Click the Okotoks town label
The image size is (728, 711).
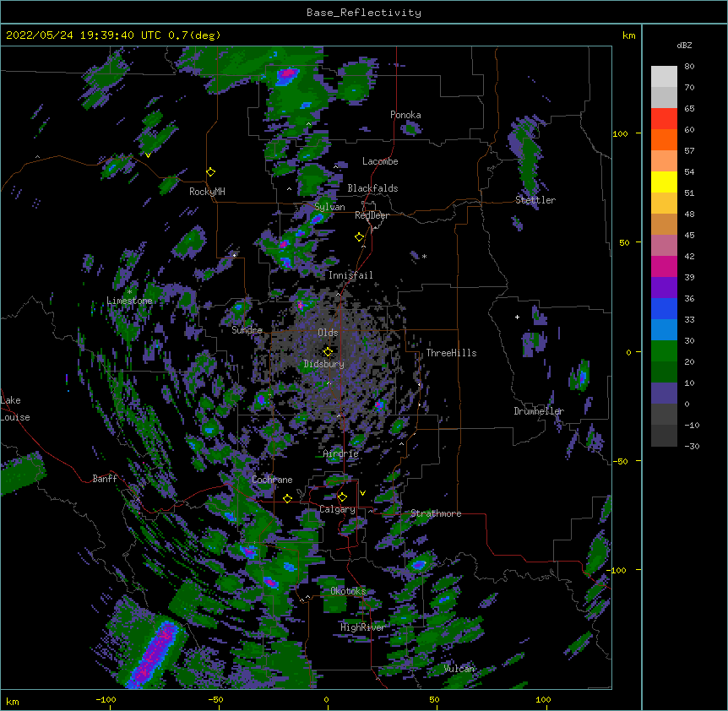pyautogui.click(x=348, y=591)
